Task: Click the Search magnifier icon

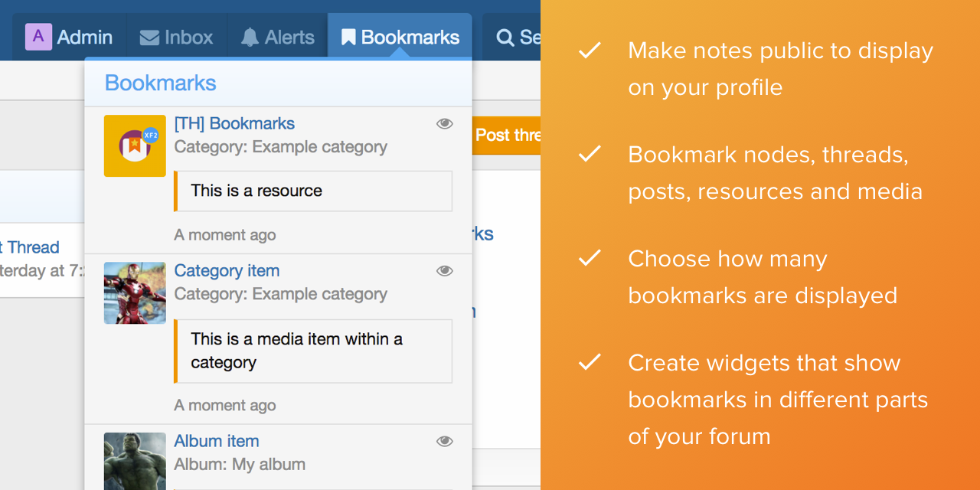Action: (505, 38)
